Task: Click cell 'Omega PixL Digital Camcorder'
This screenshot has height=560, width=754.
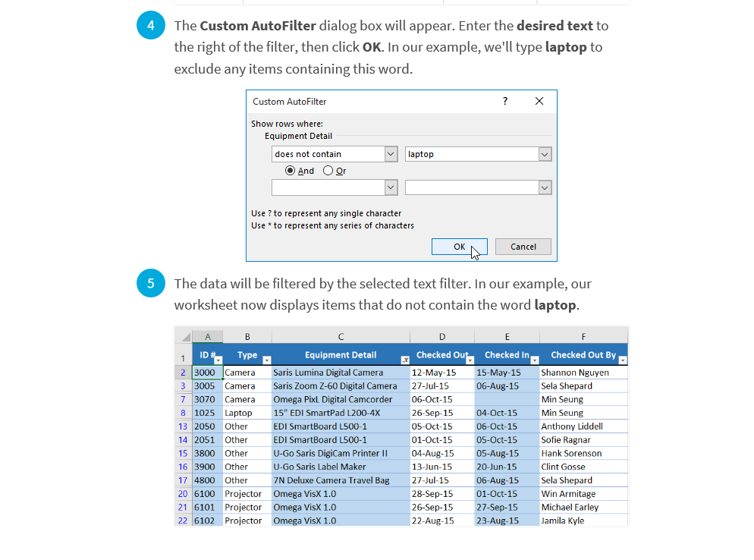Action: click(341, 399)
